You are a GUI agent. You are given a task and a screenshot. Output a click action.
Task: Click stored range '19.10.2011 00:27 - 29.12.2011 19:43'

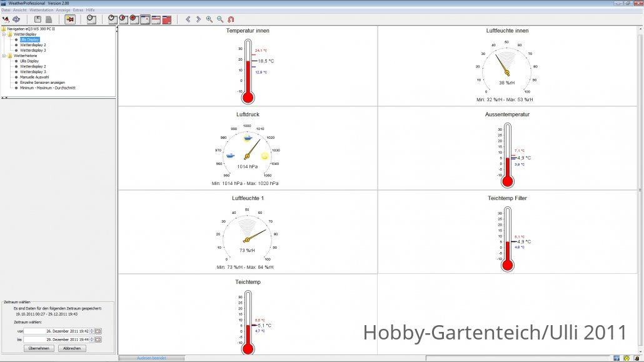click(x=46, y=314)
